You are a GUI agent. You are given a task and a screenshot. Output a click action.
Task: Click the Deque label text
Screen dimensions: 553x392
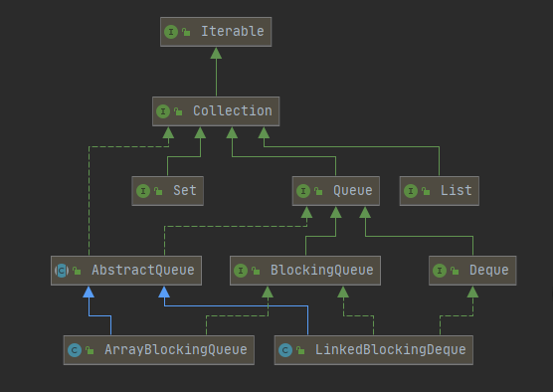click(488, 271)
